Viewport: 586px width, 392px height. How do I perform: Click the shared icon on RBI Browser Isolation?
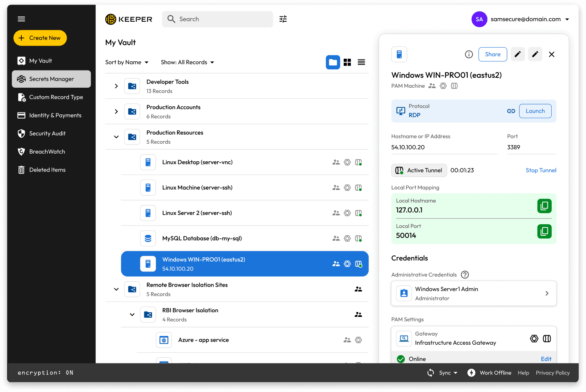point(358,315)
